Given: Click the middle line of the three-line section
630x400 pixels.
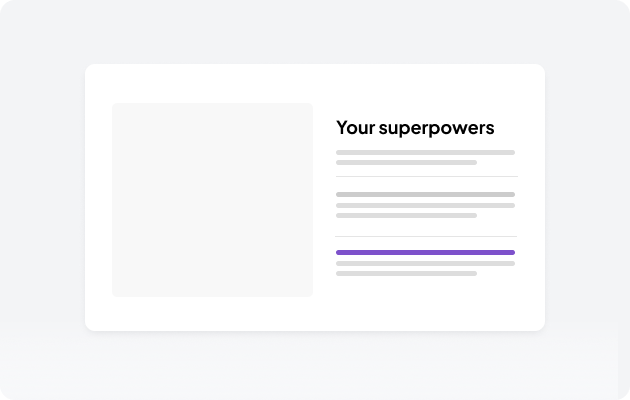Looking at the screenshot, I should 425,205.
